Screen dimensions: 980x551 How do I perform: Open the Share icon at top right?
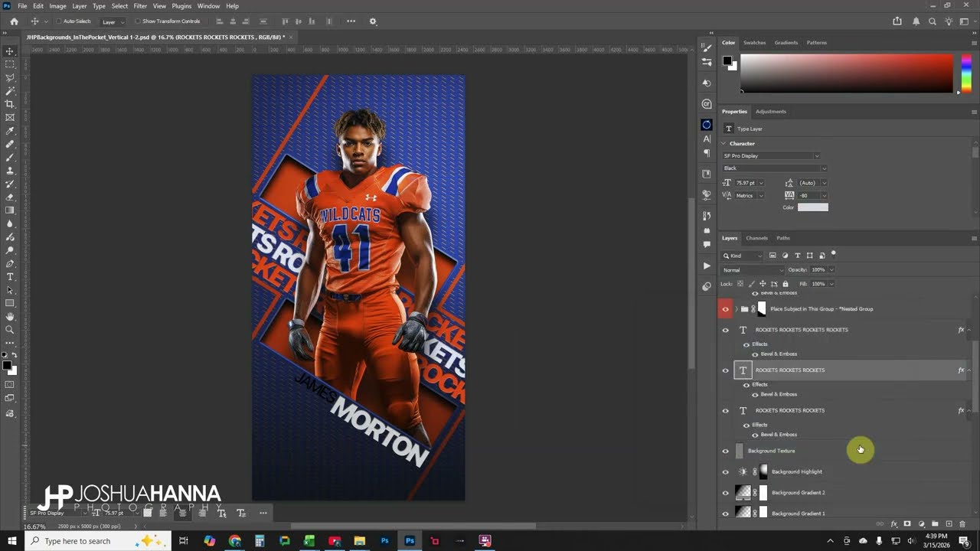(x=897, y=21)
